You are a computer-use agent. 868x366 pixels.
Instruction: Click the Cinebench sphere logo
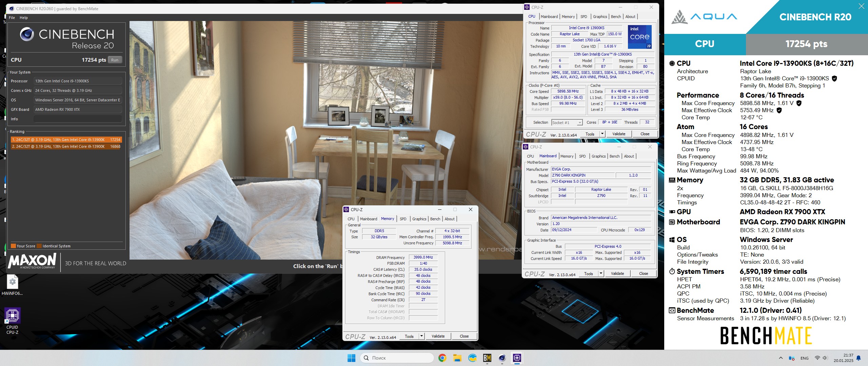coord(27,34)
